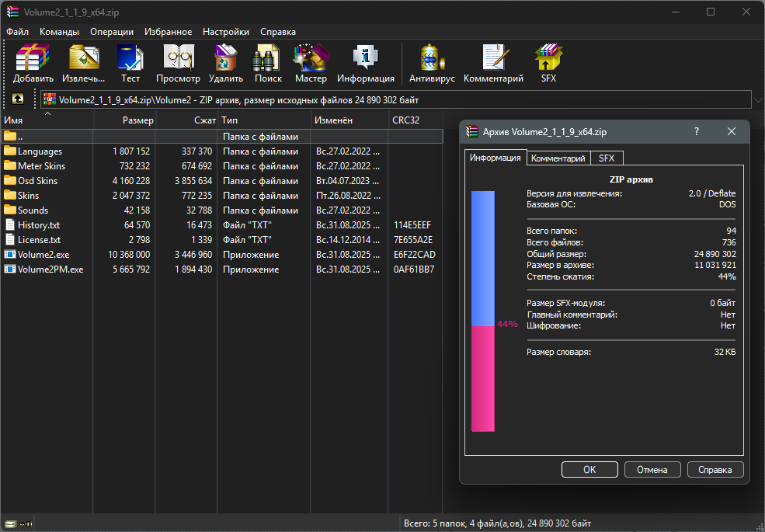Select the Osd Skins folder name
Screen dimensions: 765x532
pos(37,181)
